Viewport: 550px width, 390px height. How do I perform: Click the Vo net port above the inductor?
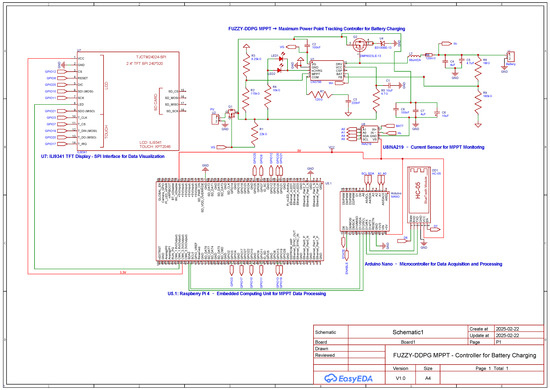tap(446, 43)
